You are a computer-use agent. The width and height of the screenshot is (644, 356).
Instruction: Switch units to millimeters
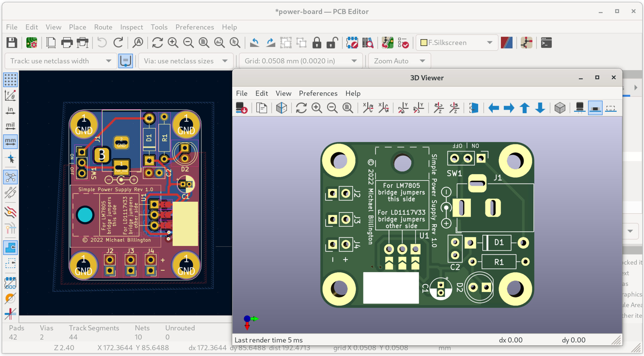pos(10,142)
